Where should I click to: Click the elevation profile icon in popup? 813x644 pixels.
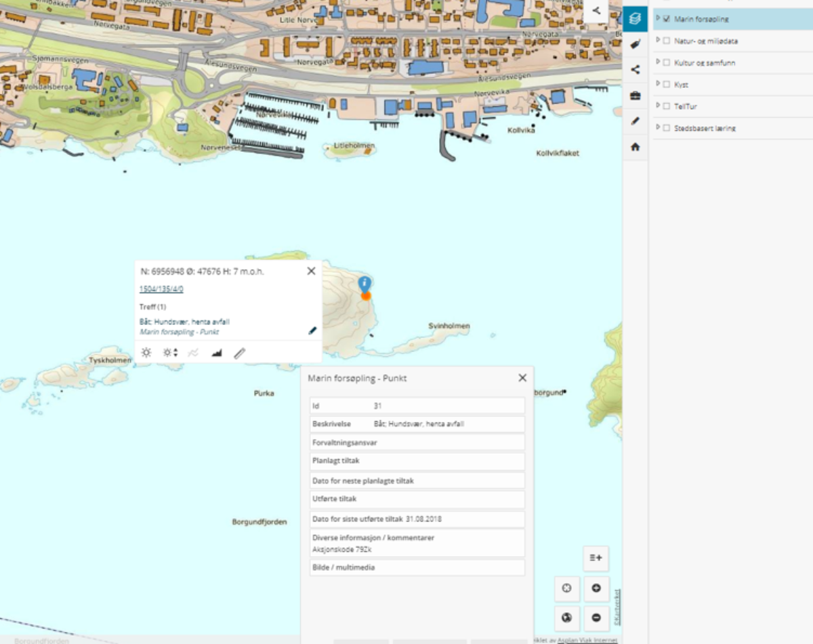[x=217, y=353]
